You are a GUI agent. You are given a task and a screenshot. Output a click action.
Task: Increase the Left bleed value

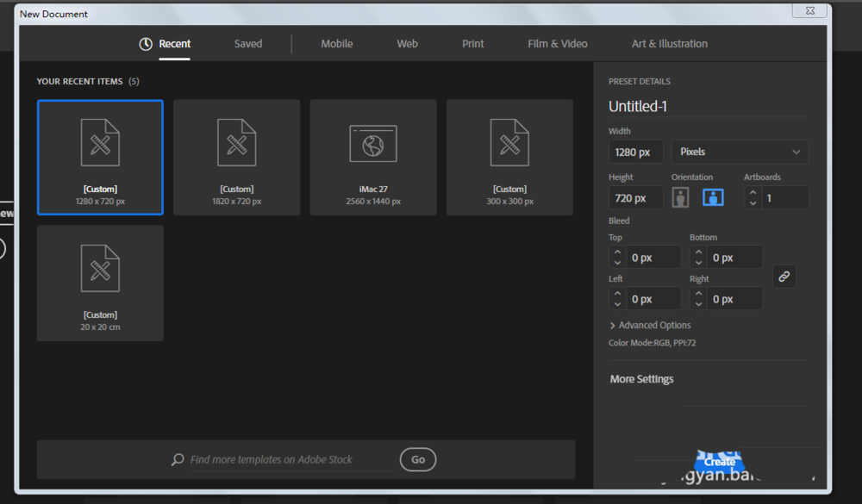(617, 294)
